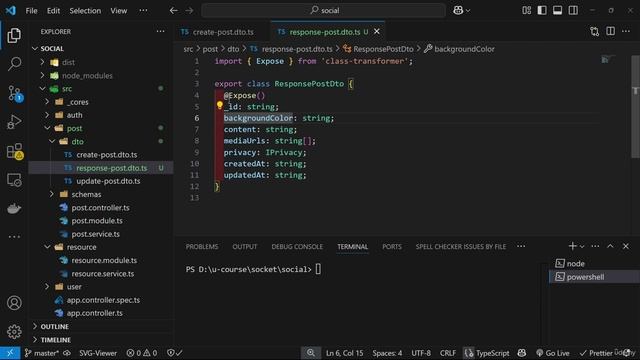The width and height of the screenshot is (640, 360).
Task: Switch to the OUTPUT panel tab
Action: click(x=244, y=247)
